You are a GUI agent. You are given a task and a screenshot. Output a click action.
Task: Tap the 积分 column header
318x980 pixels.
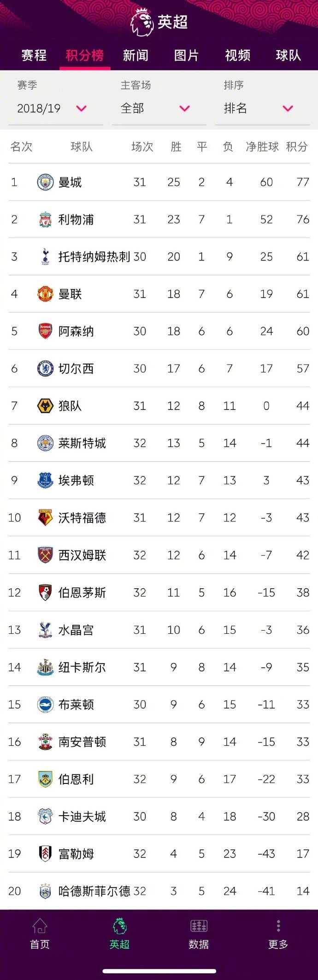[x=297, y=147]
